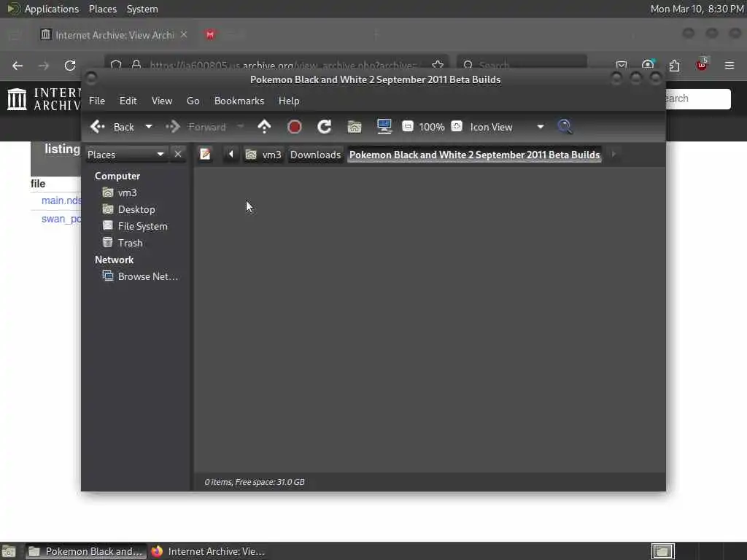Open the Firefox hamburger menu
747x560 pixels.
point(729,65)
